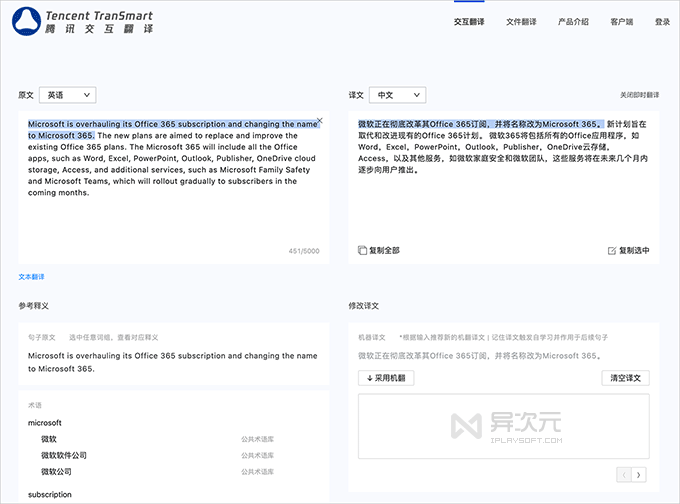The height and width of the screenshot is (504, 680).
Task: Toggle 关闭即时翻译 instant translation
Action: pos(639,95)
